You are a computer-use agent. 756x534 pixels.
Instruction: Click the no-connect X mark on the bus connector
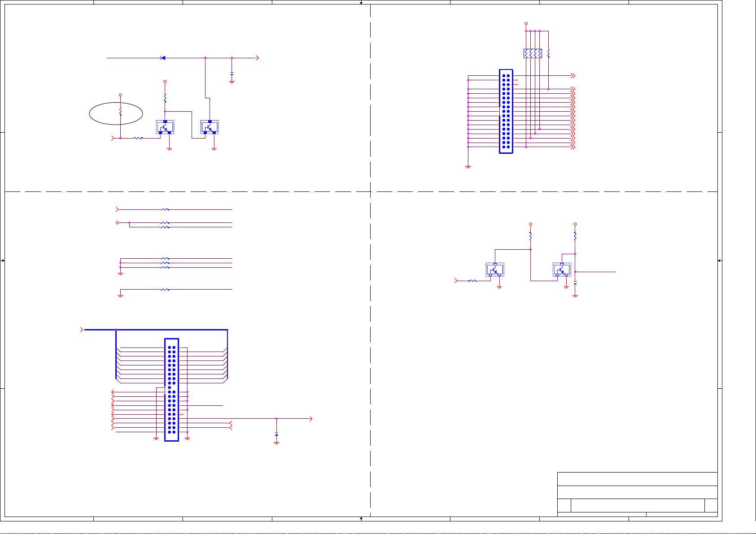[182, 414]
